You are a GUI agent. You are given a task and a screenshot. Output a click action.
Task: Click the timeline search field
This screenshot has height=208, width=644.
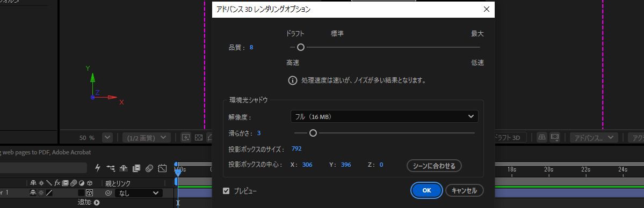tap(43, 168)
